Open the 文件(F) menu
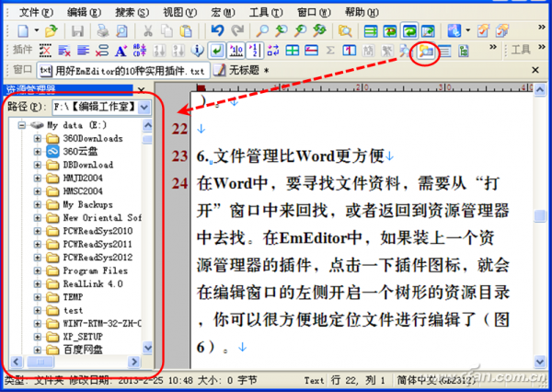This screenshot has height=392, width=552. (36, 12)
